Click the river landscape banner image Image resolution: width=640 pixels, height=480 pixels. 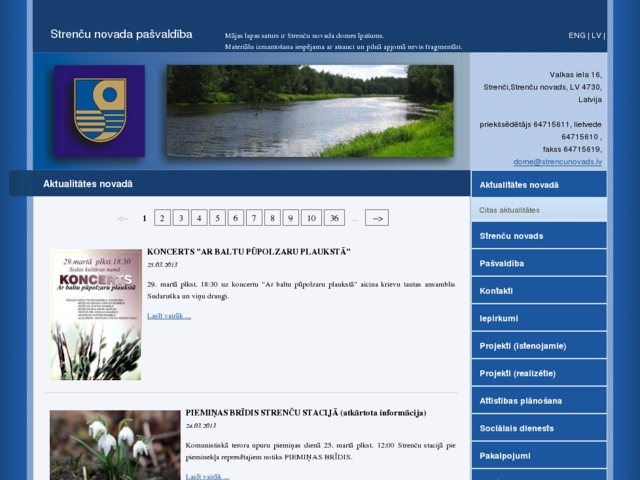[309, 111]
